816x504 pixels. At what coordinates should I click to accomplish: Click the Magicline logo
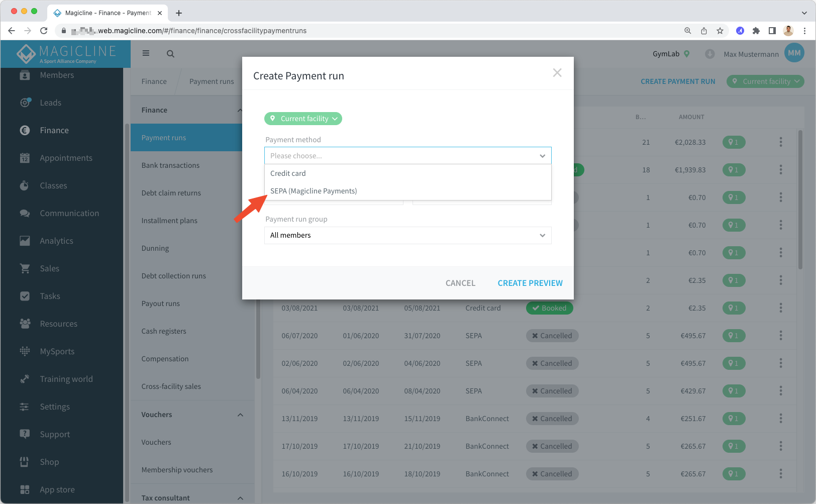point(66,54)
